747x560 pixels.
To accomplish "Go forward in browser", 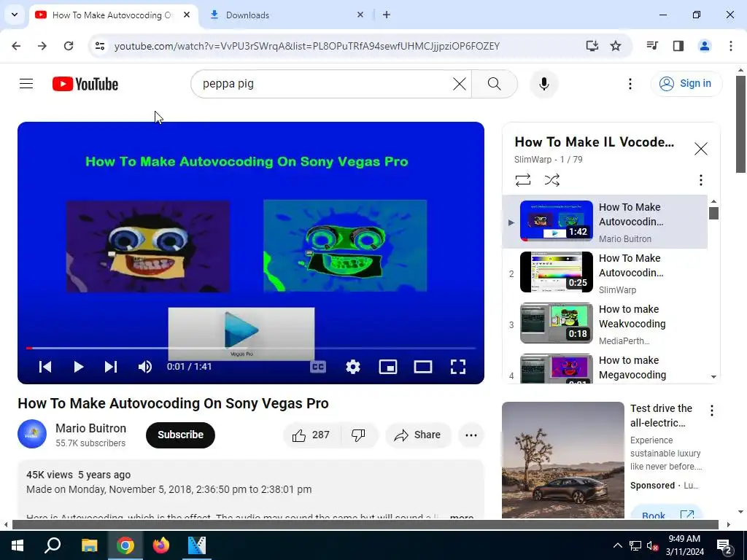I will point(42,46).
